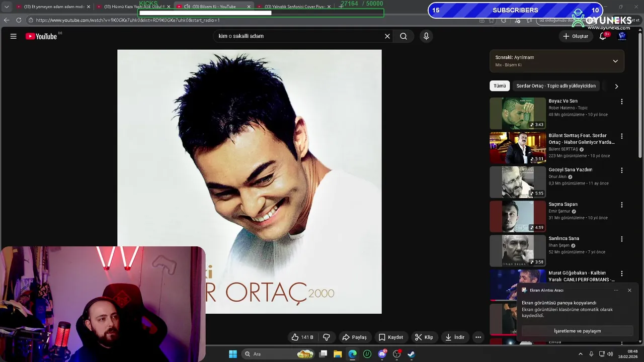Open the YouTube hamburger guide menu
The height and width of the screenshot is (362, 644).
click(x=14, y=36)
